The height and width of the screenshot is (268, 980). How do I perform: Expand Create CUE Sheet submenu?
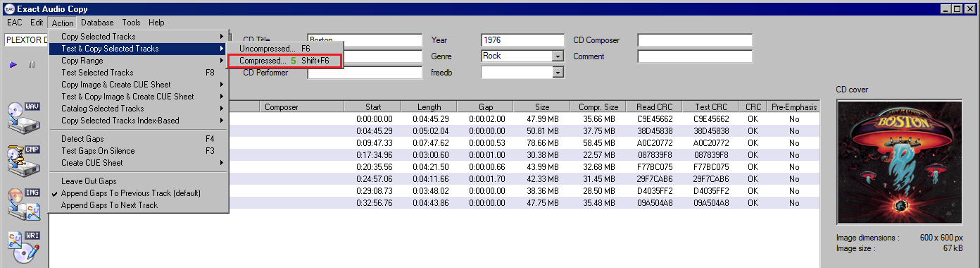pyautogui.click(x=139, y=163)
